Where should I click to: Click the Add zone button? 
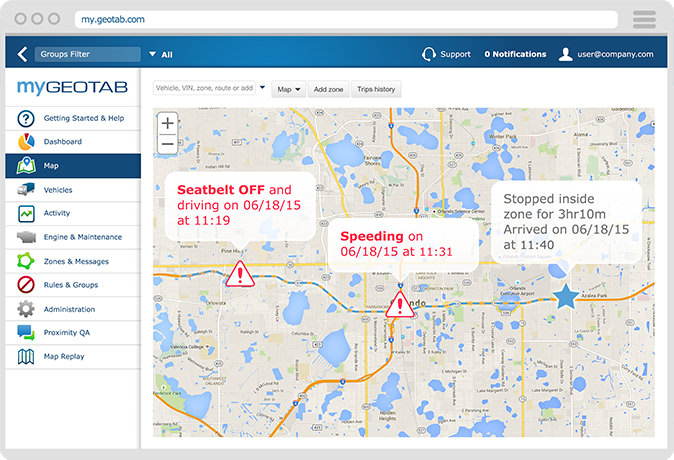(328, 89)
